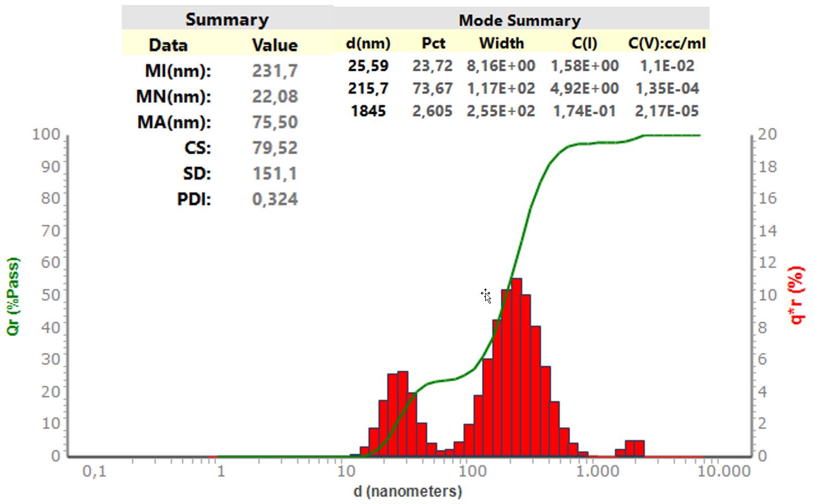The height and width of the screenshot is (504, 814).
Task: Click the green Qr (%Pass) axis title
Action: click(13, 296)
